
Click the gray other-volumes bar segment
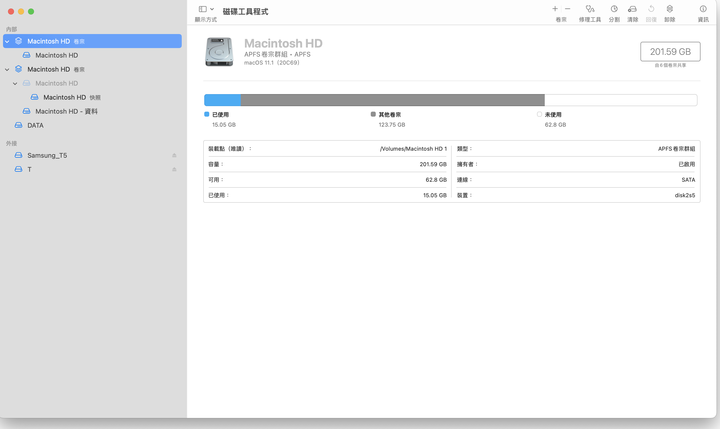393,100
